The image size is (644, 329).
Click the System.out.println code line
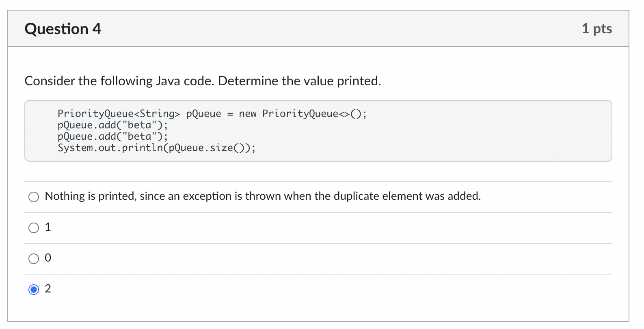pos(156,148)
